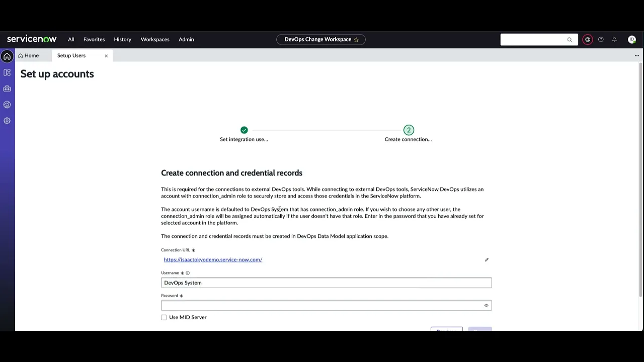Open the tab bar more options menu

coord(637,55)
